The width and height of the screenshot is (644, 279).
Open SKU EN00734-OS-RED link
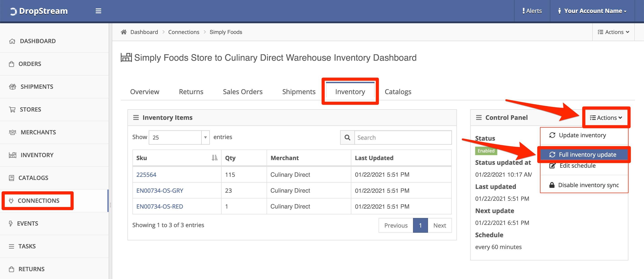(x=159, y=207)
